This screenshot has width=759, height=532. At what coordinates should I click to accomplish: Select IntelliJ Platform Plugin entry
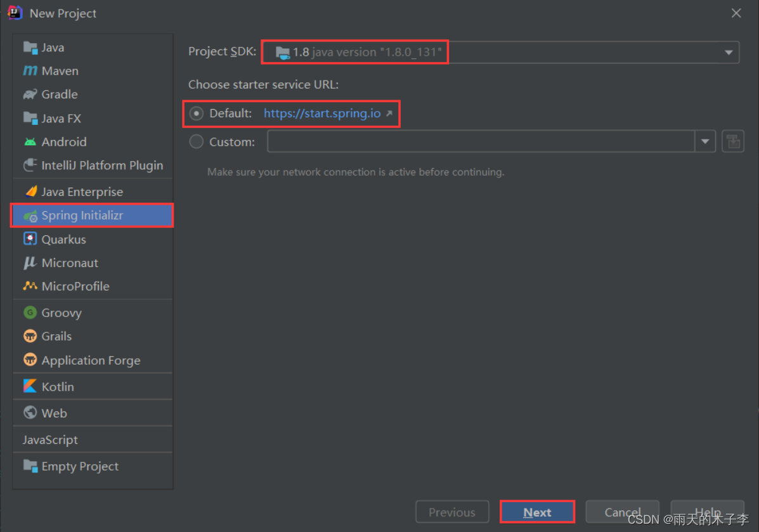click(93, 165)
